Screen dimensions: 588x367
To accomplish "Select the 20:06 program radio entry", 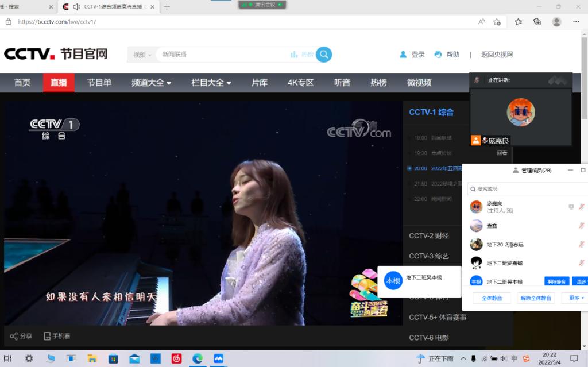I will [409, 168].
